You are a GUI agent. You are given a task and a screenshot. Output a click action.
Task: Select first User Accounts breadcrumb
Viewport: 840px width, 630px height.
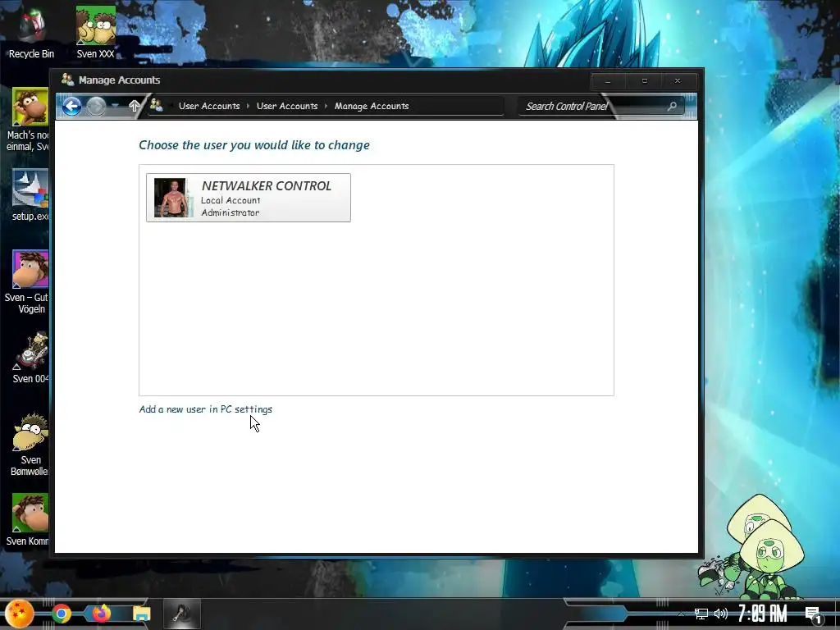click(x=209, y=106)
